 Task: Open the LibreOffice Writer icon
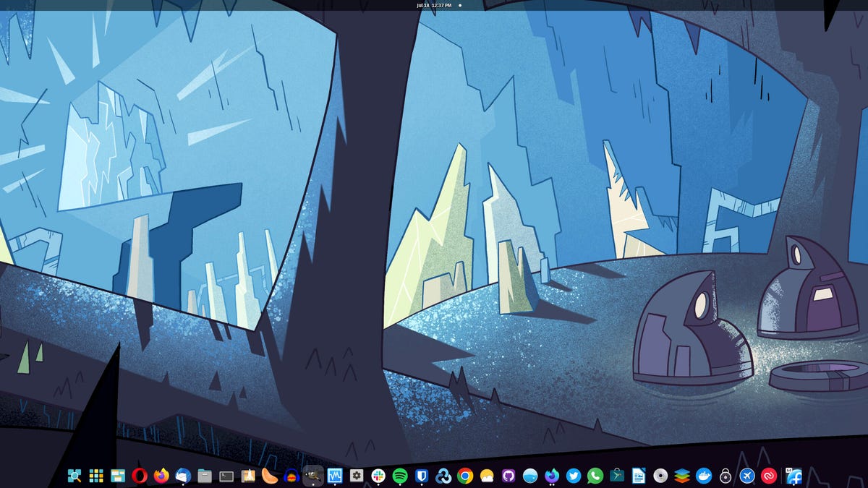(x=639, y=476)
